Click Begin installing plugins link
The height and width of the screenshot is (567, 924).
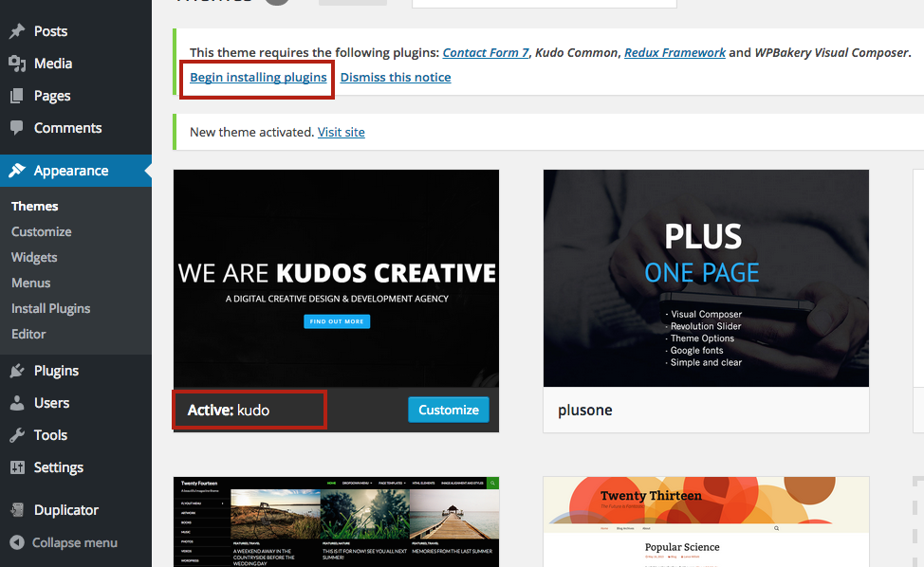pyautogui.click(x=258, y=78)
